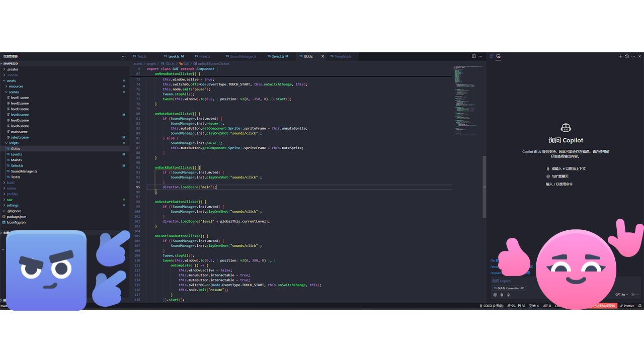
Task: Select the paperclip attach icon in Copilot input
Action: (502, 294)
